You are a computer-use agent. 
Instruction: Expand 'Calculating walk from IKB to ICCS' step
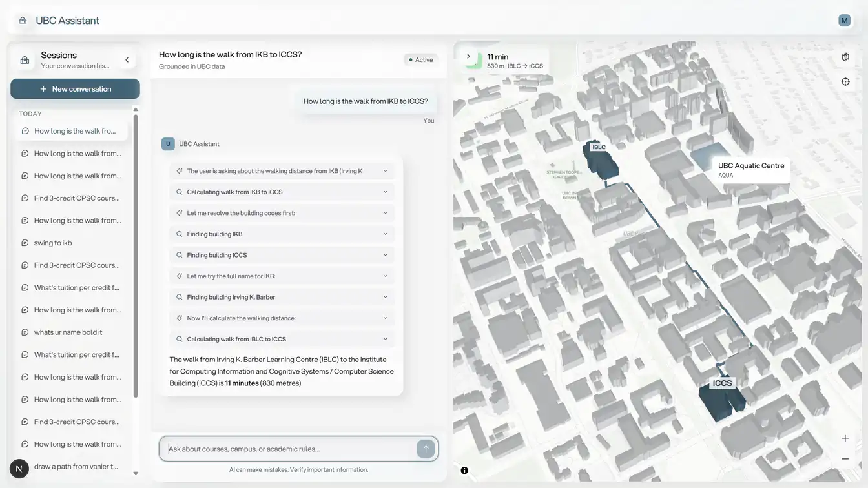[x=282, y=192]
